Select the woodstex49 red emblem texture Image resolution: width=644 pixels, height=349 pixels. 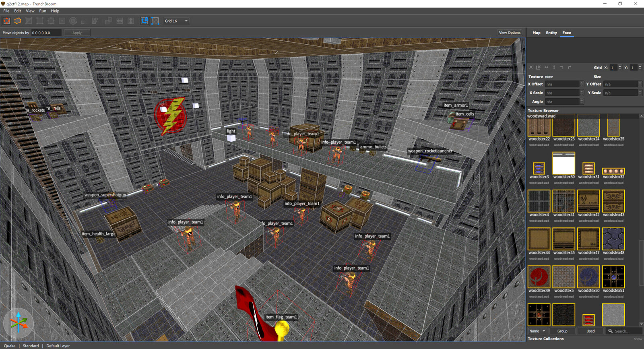539,277
